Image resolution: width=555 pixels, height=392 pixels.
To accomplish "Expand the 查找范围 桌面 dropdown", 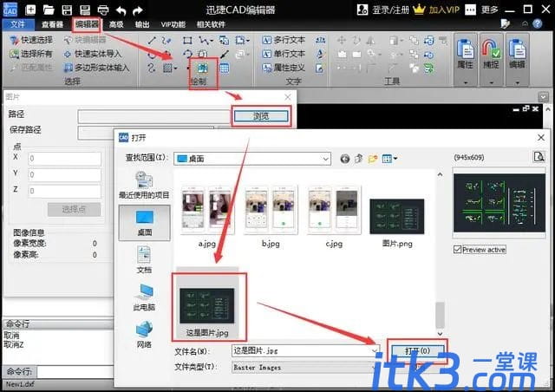I will coord(326,159).
